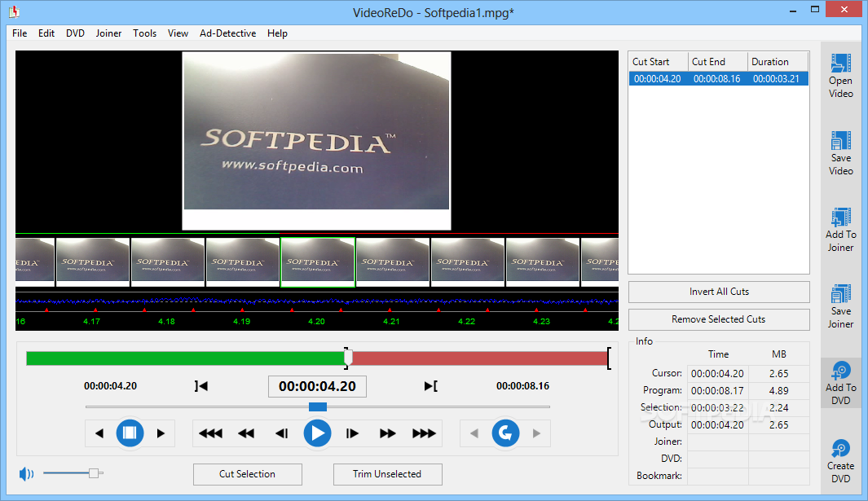Play the video
The width and height of the screenshot is (868, 501).
pos(317,433)
